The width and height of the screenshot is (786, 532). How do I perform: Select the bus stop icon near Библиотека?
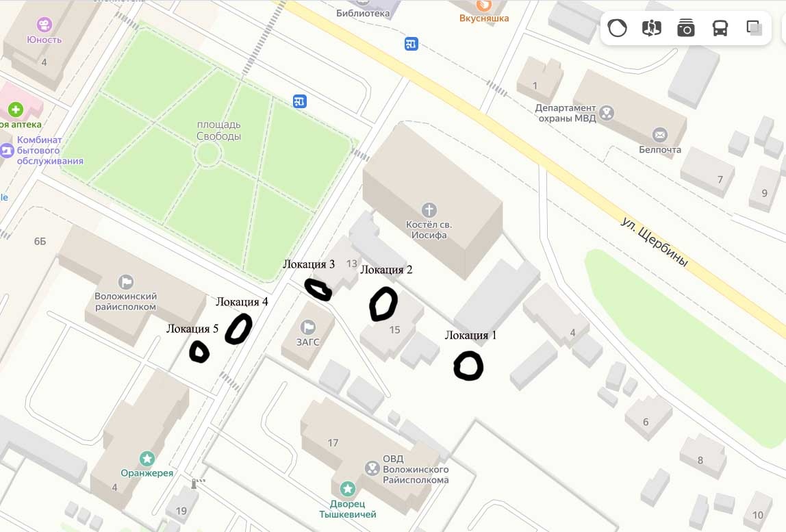tap(411, 44)
